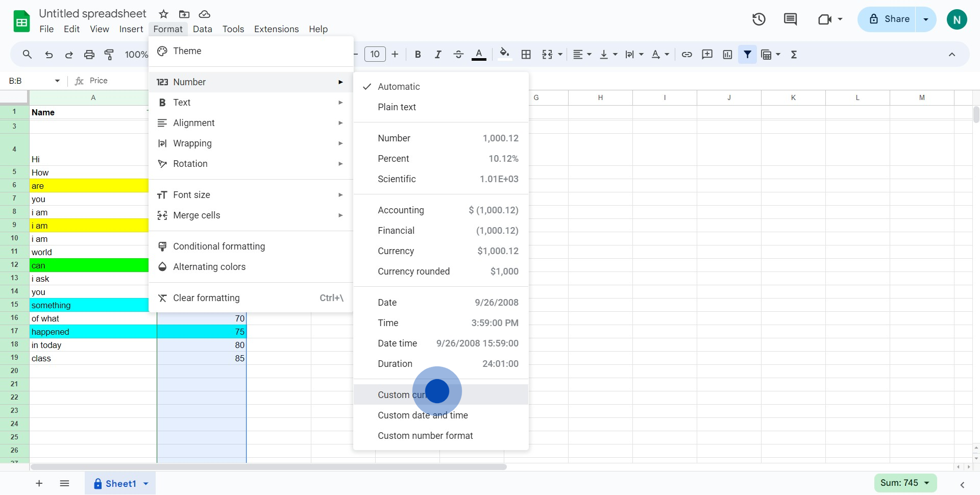
Task: Open Custom number format option
Action: (441, 436)
